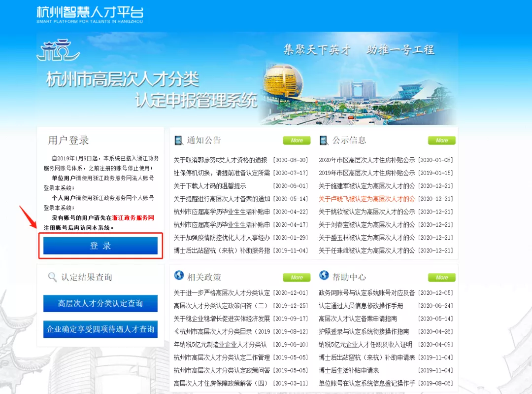Open help 护照登录与认定系统衔接操作指南

364,331
